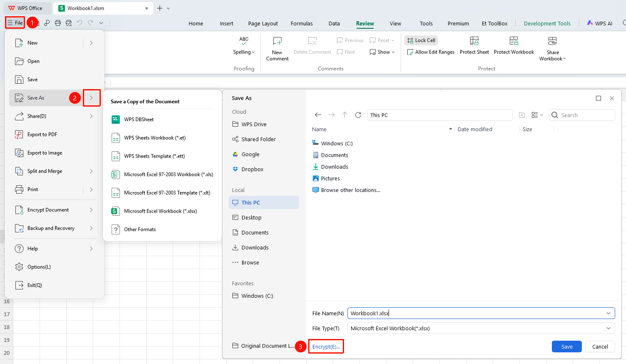This screenshot has height=364, width=626.
Task: Click the Print icon in quick toolbar
Action: 58,23
